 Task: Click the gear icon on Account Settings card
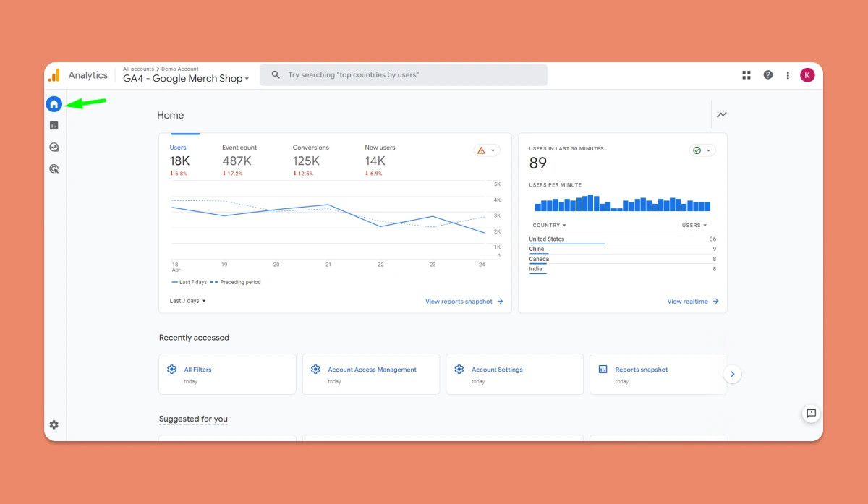(459, 369)
